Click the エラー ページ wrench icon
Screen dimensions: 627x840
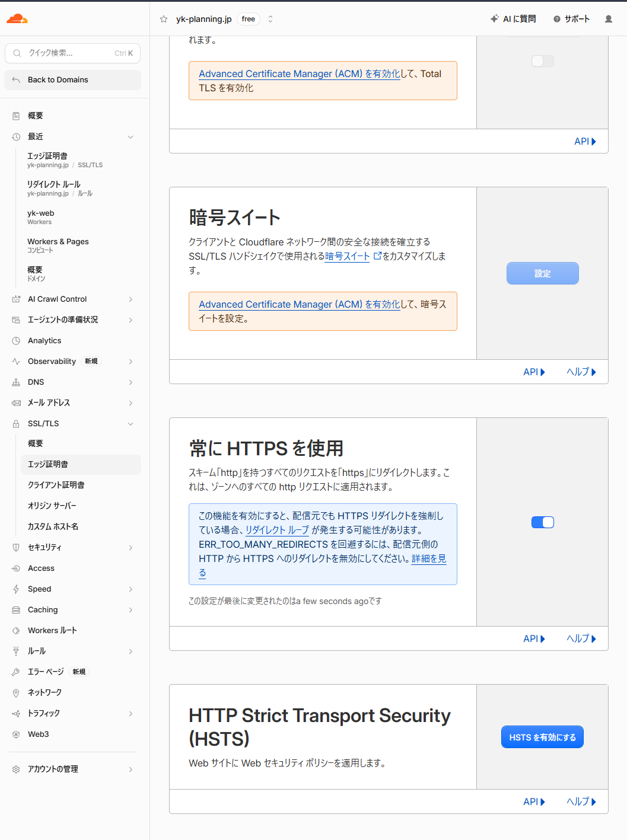coord(16,672)
